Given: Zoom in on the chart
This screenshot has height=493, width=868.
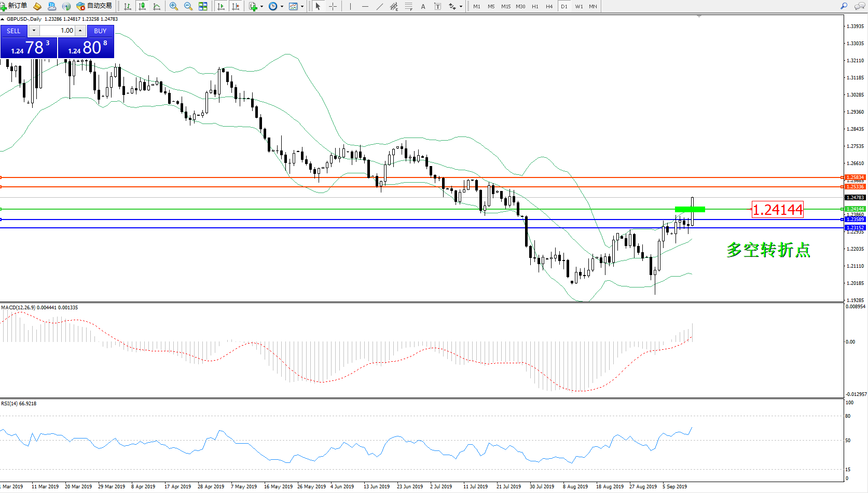Looking at the screenshot, I should coord(174,6).
